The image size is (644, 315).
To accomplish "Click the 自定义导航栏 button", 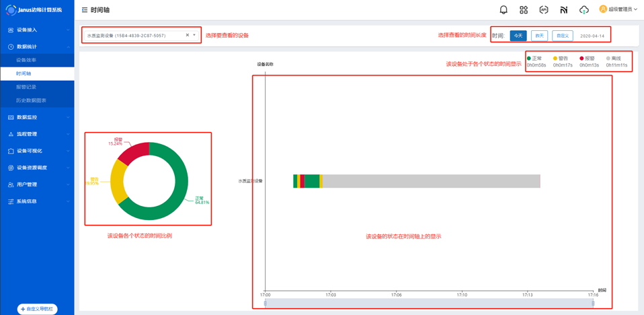I will tap(37, 309).
